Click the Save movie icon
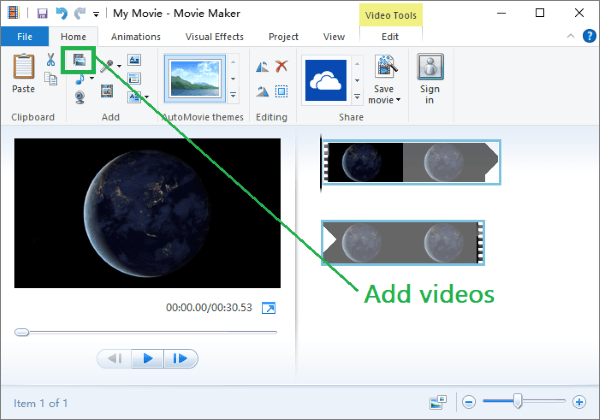This screenshot has height=420, width=600. click(x=386, y=68)
